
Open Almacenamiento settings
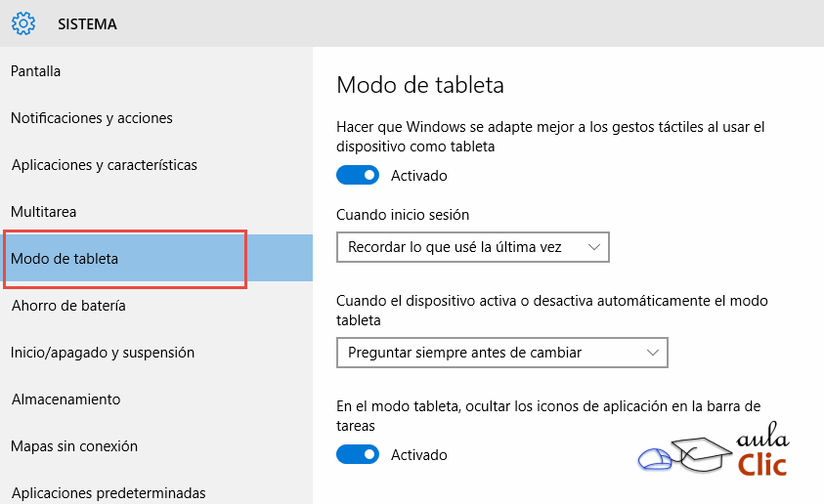pyautogui.click(x=65, y=399)
